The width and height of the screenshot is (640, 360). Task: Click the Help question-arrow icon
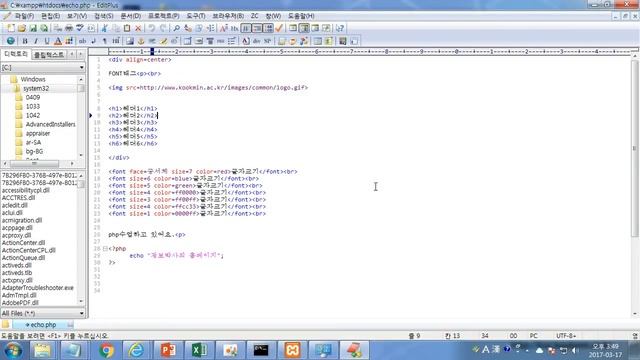[x=340, y=28]
